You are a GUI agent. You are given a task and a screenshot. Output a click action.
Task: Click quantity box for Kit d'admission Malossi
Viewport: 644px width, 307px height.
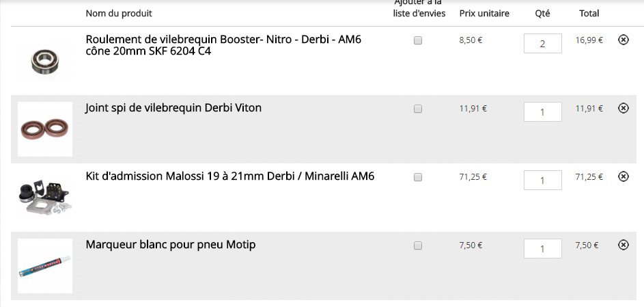point(542,180)
